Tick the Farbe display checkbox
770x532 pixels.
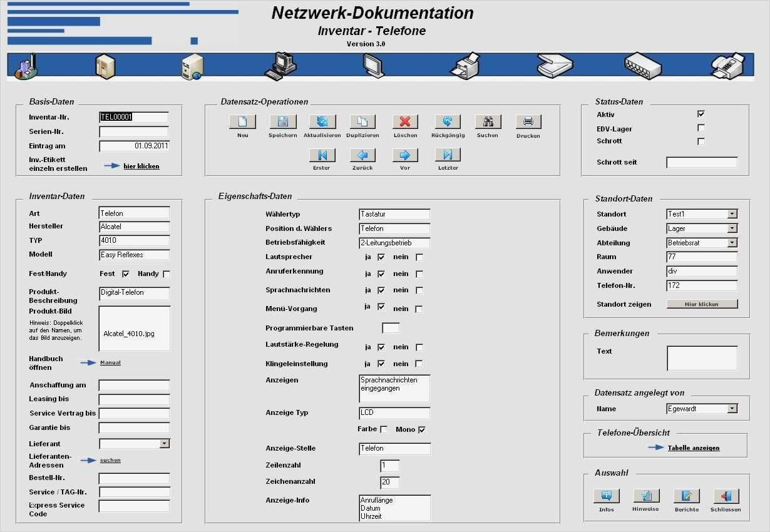pos(384,429)
